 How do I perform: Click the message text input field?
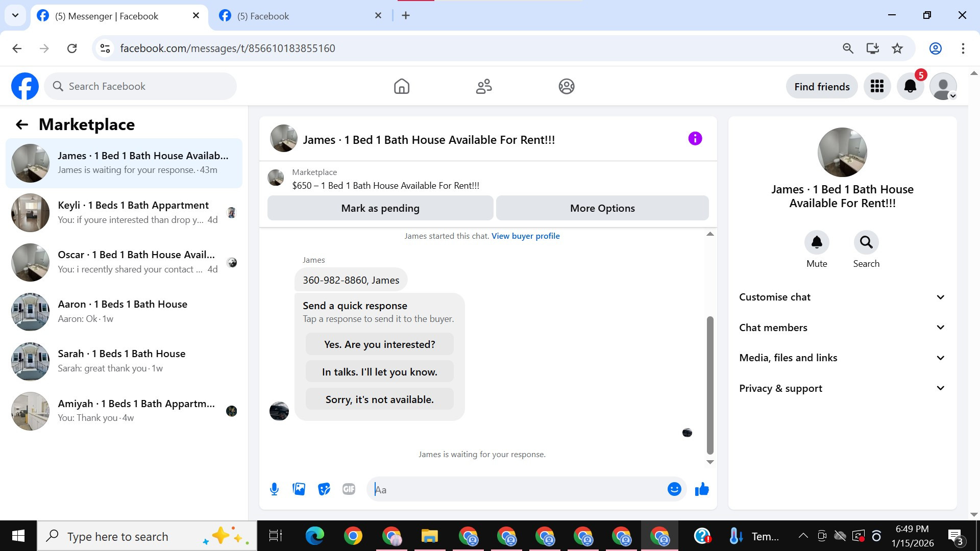(x=516, y=489)
